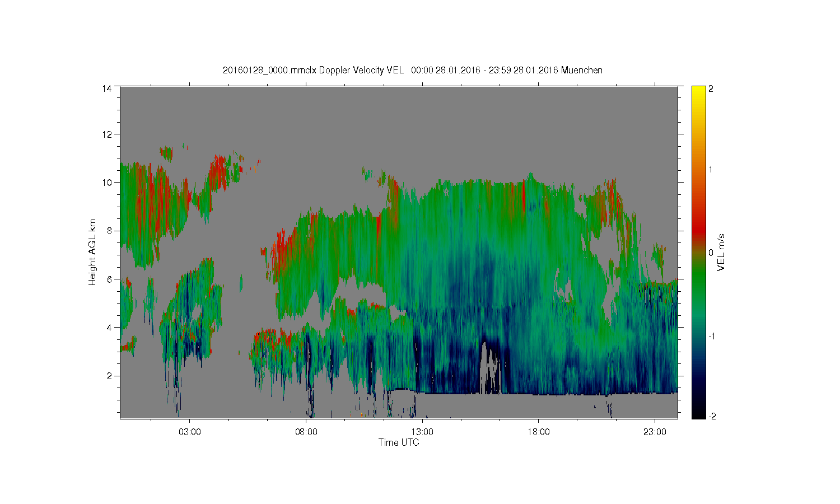Click the colorbar tick label 2 at top
Viewport: 840px width, 504px height.
(711, 90)
